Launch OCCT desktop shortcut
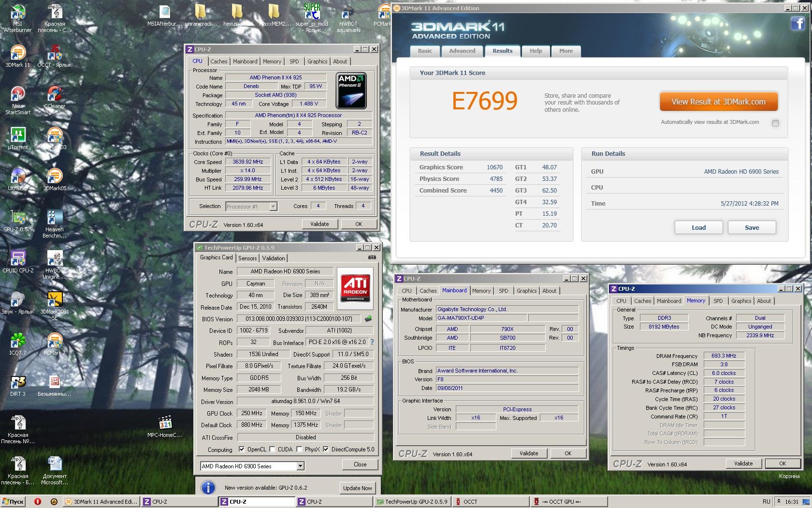812x508 pixels. tap(55, 56)
